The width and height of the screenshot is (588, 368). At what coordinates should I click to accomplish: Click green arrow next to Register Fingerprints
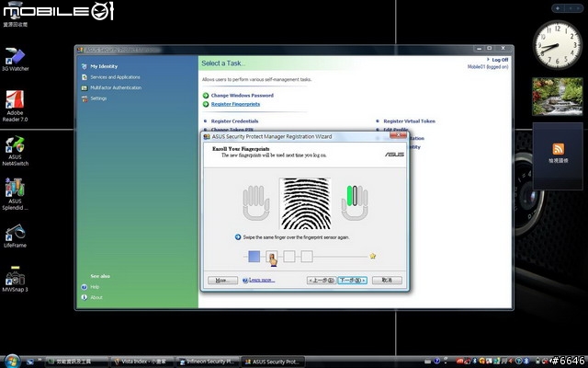coord(206,104)
